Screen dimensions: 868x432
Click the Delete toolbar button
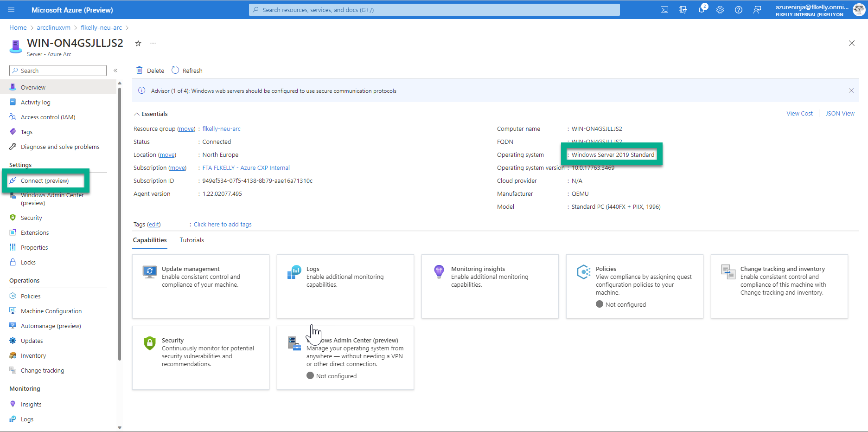point(150,71)
